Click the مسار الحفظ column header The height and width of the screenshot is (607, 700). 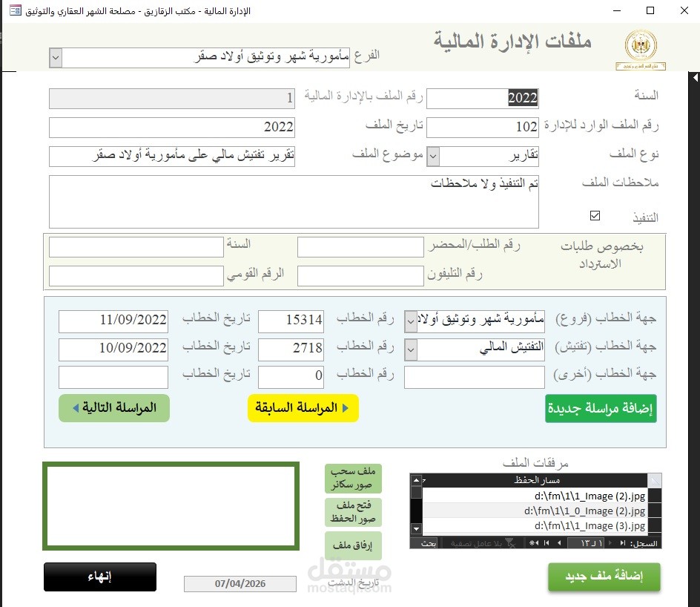tap(537, 481)
